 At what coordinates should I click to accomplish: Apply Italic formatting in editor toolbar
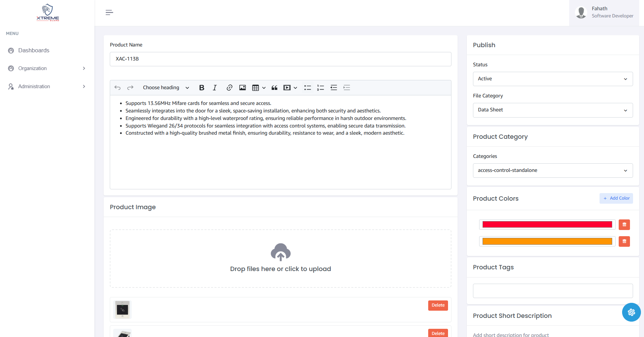215,88
